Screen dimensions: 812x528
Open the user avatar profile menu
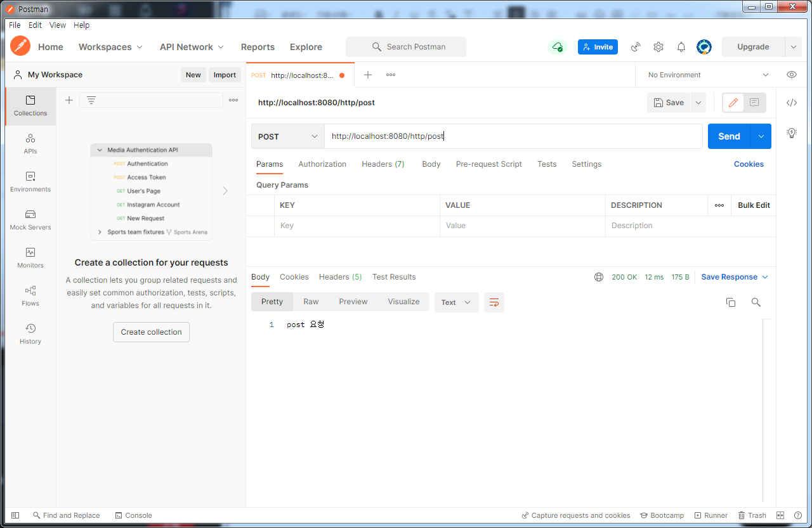704,47
